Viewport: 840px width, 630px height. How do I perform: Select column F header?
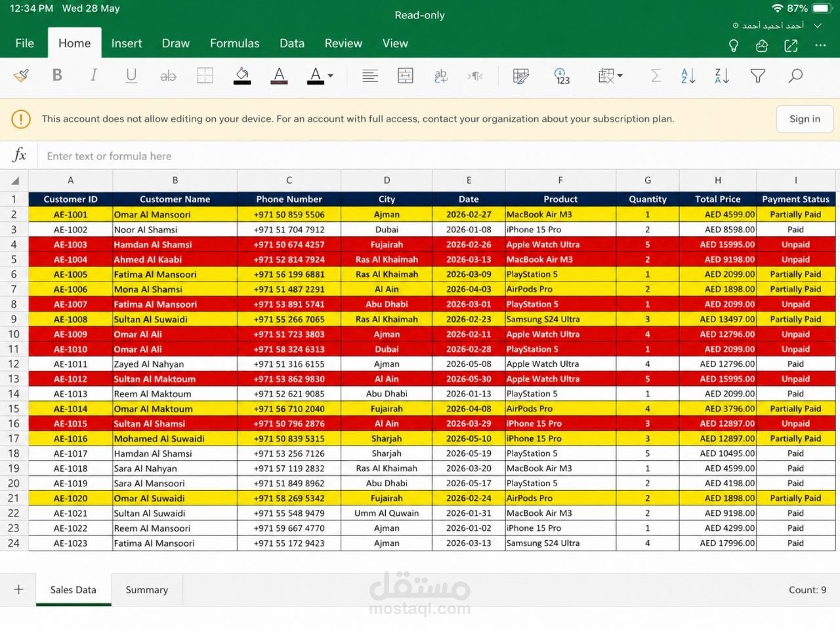tap(560, 180)
